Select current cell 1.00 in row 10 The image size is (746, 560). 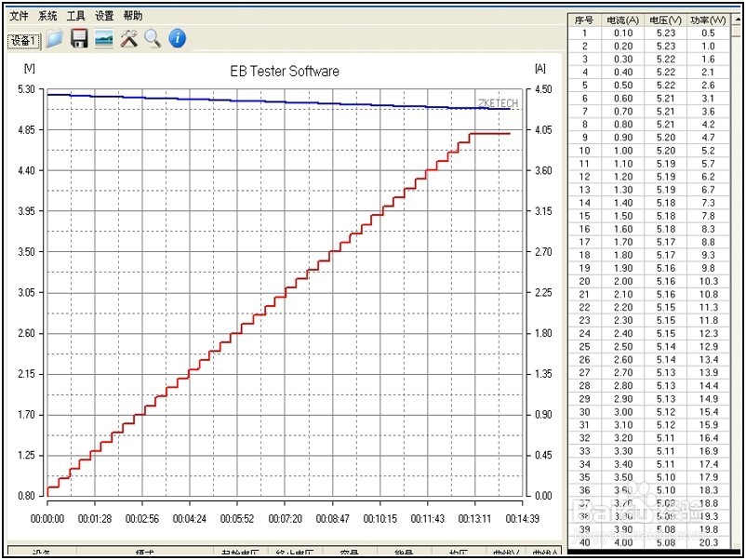tap(623, 151)
